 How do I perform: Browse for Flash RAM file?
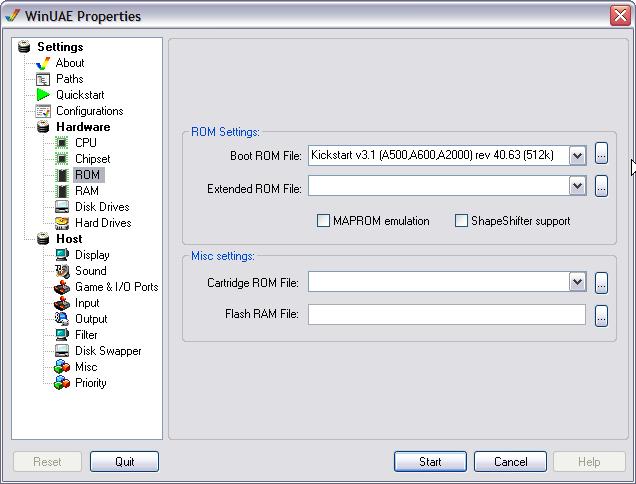601,316
